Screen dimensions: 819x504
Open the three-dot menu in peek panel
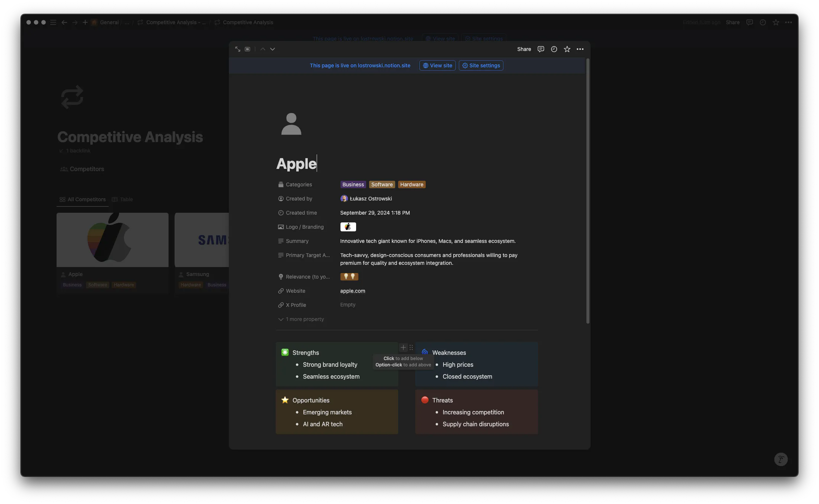tap(580, 49)
